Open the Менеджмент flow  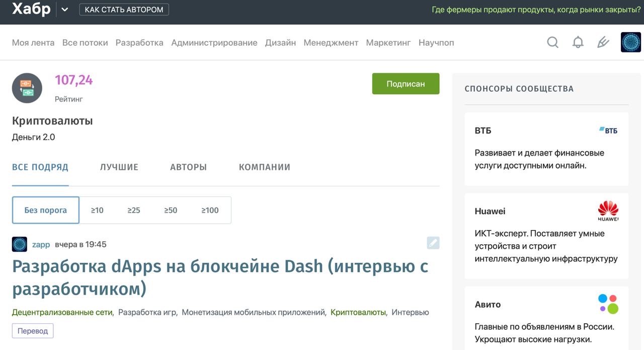pyautogui.click(x=331, y=43)
